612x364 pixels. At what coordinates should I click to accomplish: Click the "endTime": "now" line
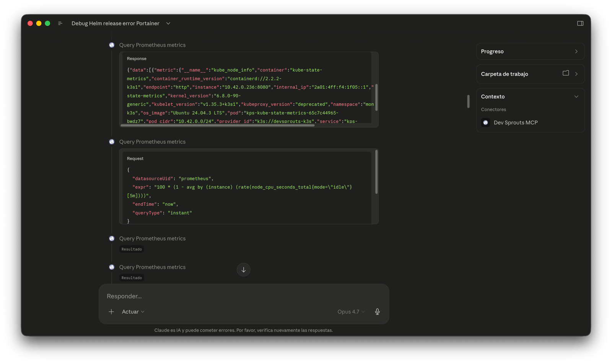(155, 204)
